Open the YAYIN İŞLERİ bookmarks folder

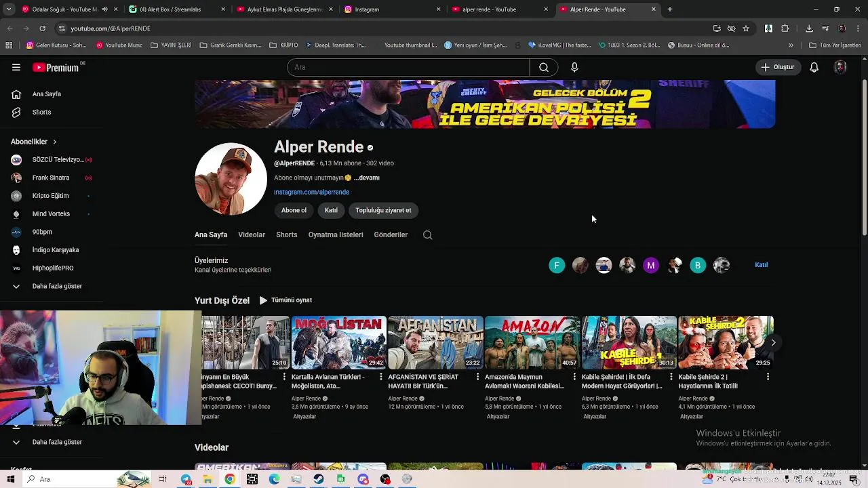[171, 45]
